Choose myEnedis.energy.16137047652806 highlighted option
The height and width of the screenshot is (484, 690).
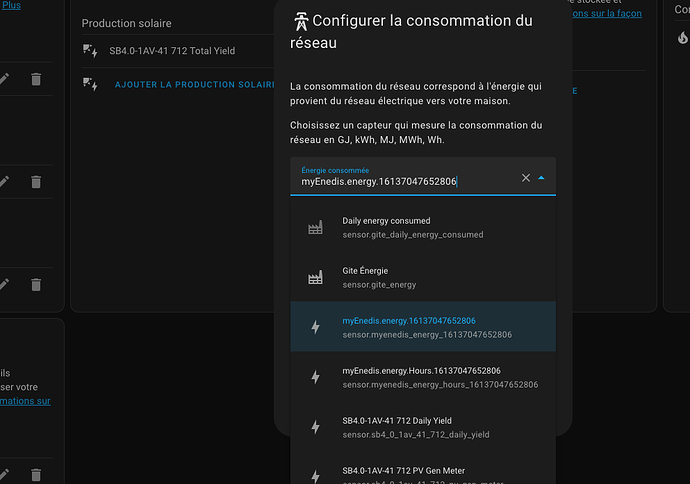click(x=423, y=327)
